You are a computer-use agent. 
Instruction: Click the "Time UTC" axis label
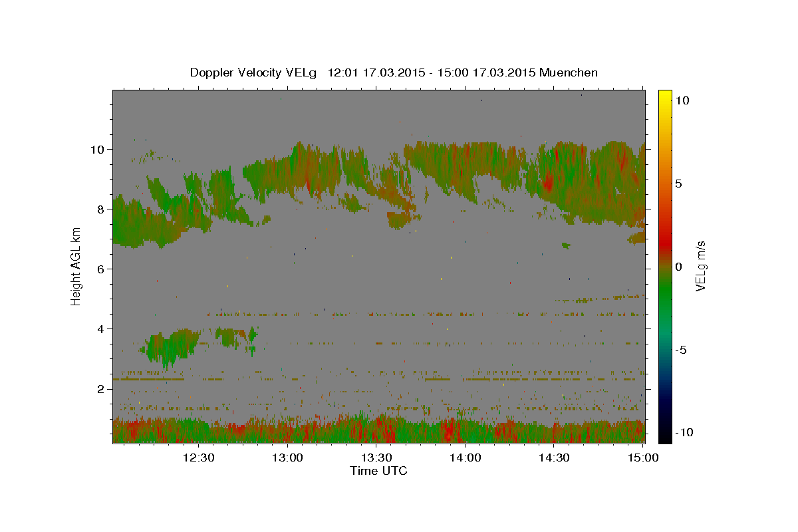tap(378, 471)
